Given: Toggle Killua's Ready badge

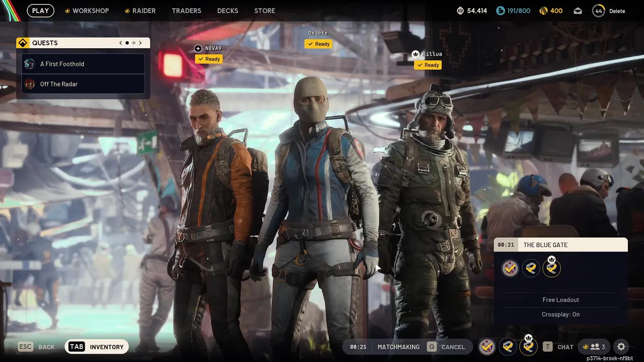Looking at the screenshot, I should [428, 65].
